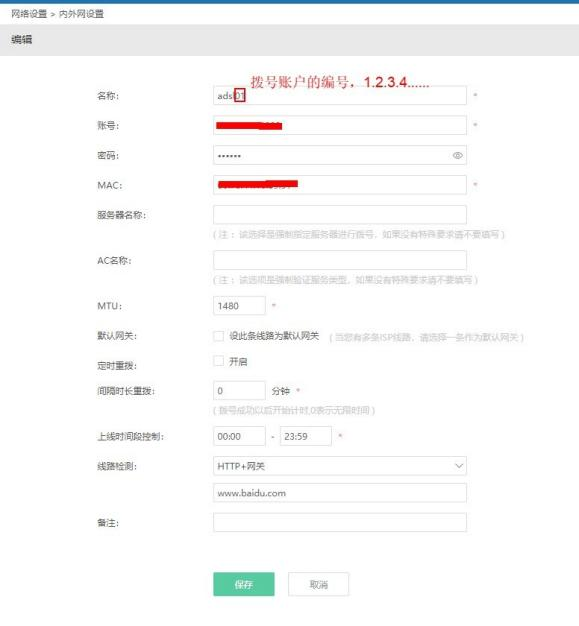
Task: Show password using the eye icon
Action: coord(458,155)
